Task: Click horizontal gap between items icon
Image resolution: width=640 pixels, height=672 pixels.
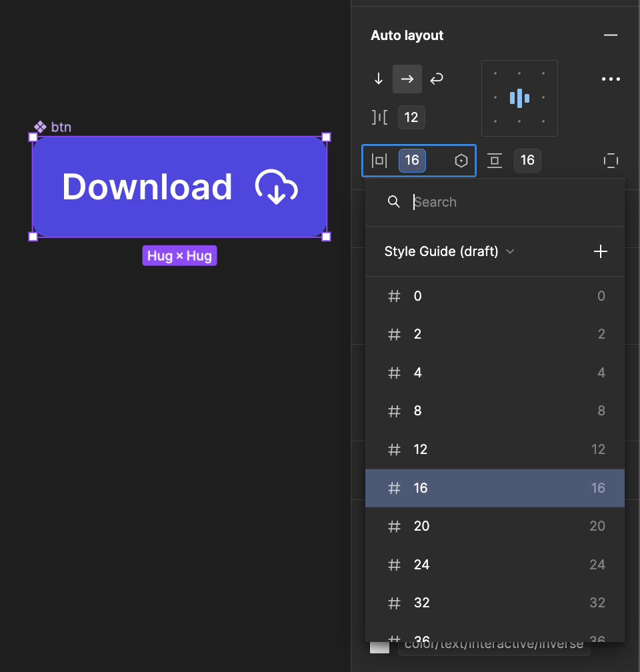Action: coord(379,117)
